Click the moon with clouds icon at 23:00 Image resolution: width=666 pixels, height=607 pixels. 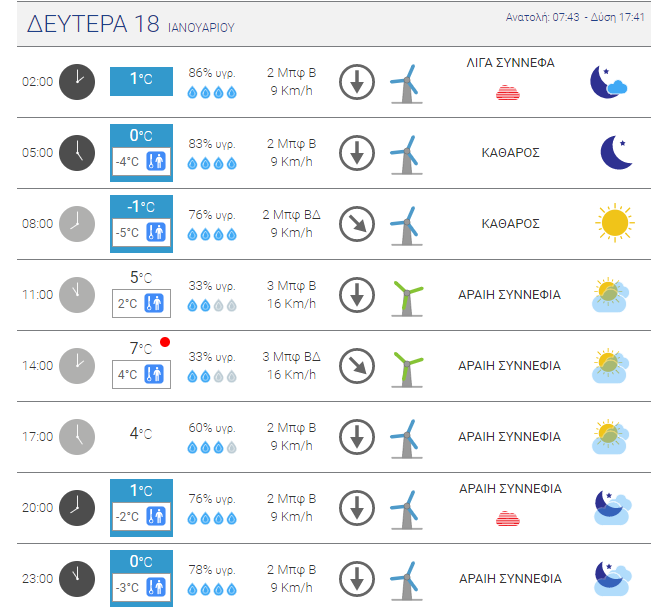coord(612,579)
